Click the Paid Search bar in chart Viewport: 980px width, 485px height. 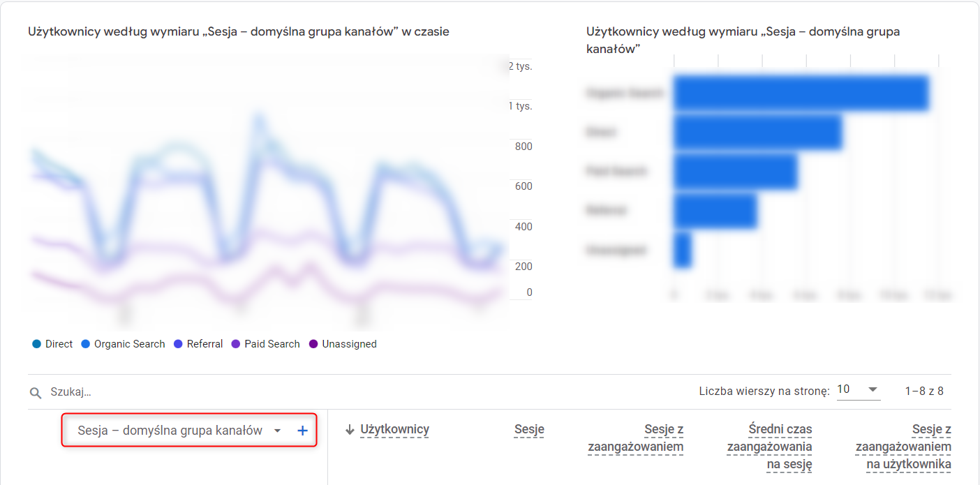coord(736,172)
